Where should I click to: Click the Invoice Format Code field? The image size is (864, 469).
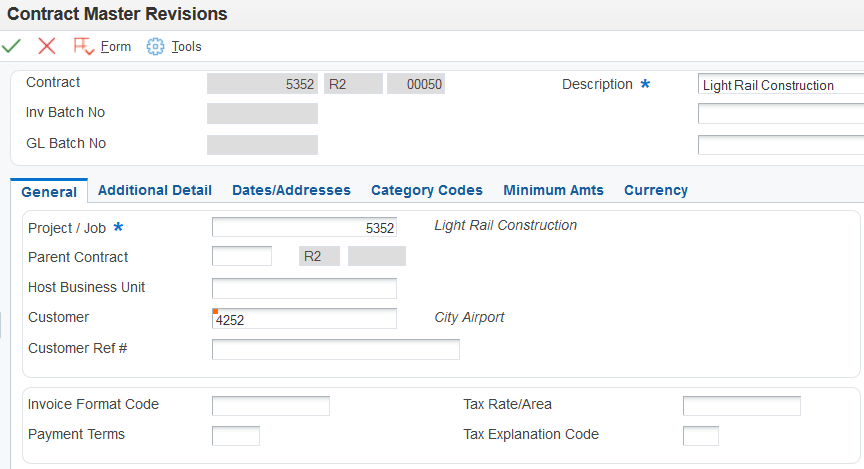point(270,405)
